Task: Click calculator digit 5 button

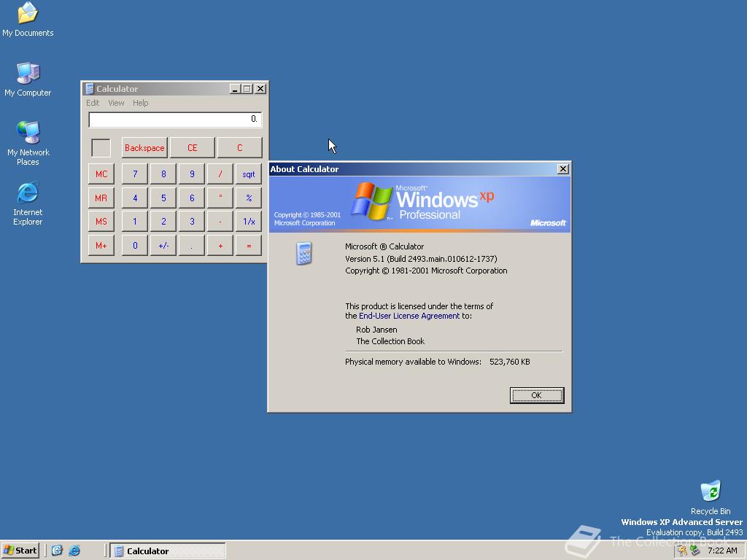Action: click(163, 198)
